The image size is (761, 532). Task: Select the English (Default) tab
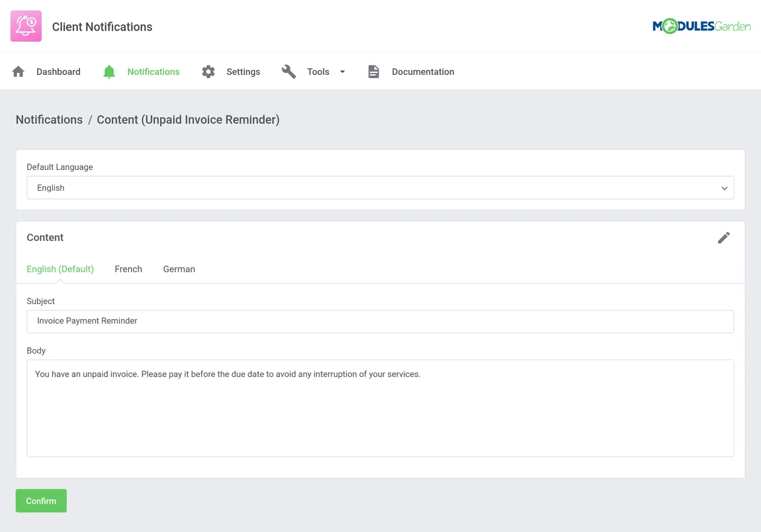click(x=60, y=269)
